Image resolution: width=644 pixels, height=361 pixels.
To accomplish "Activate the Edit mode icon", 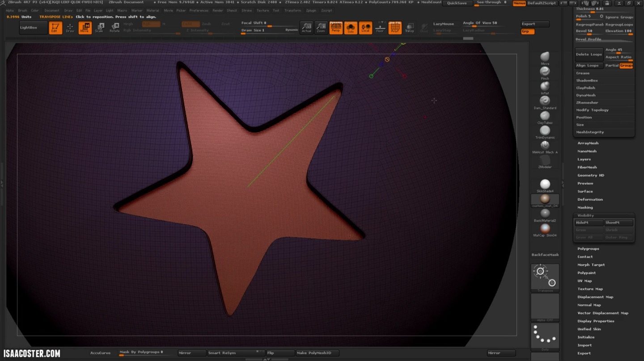I will click(x=55, y=28).
